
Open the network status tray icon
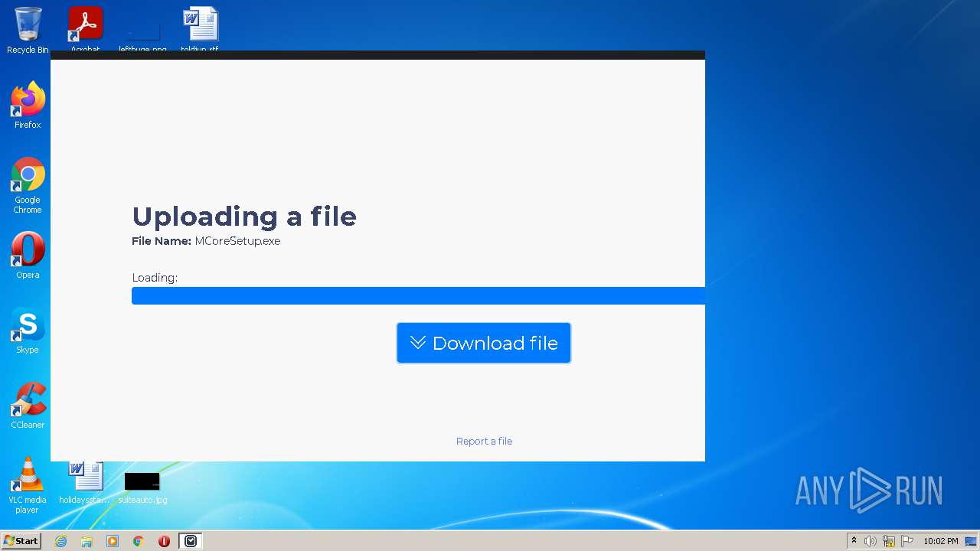tap(889, 541)
